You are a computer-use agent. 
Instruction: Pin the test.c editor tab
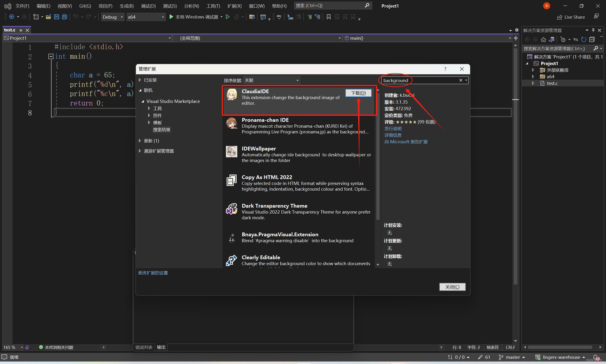21,30
